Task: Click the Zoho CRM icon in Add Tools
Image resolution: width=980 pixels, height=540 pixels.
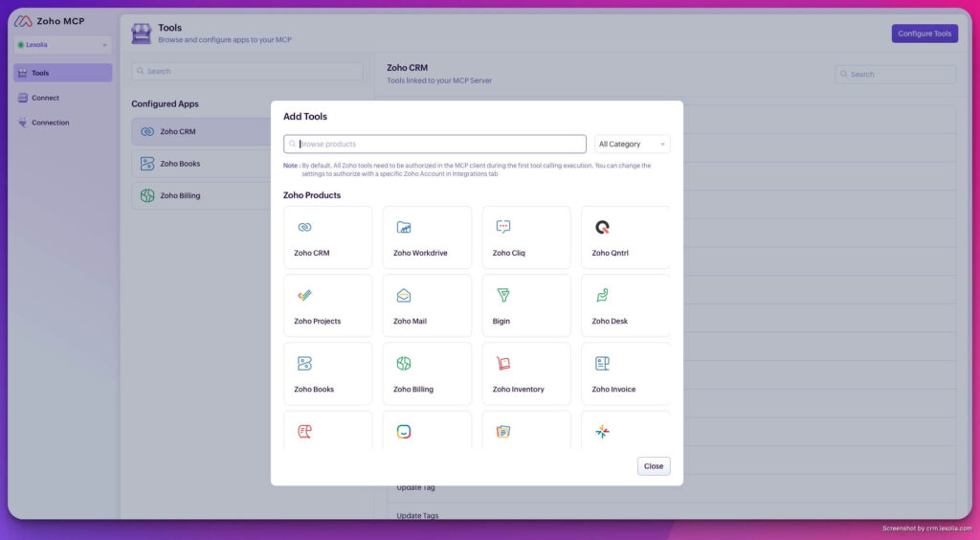Action: (304, 228)
